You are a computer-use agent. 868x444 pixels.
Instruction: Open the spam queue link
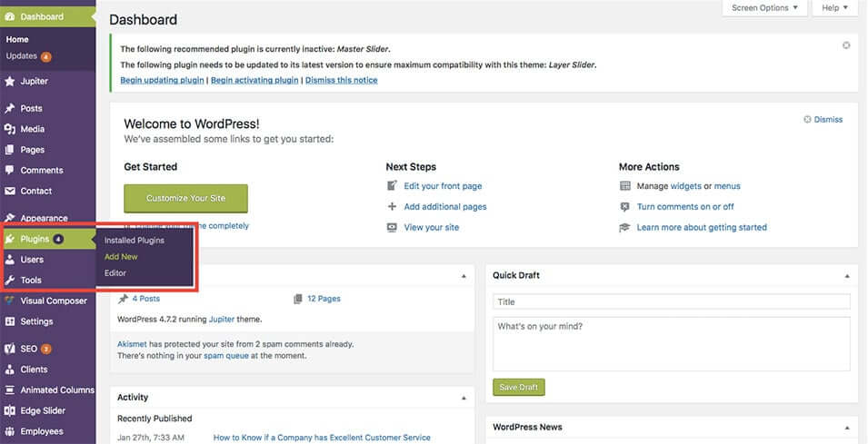pos(225,356)
